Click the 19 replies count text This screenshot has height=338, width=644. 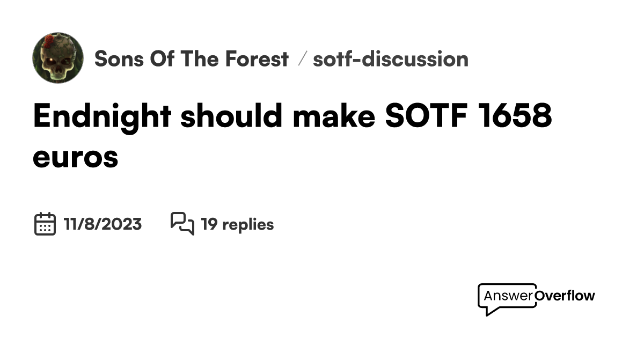(237, 224)
